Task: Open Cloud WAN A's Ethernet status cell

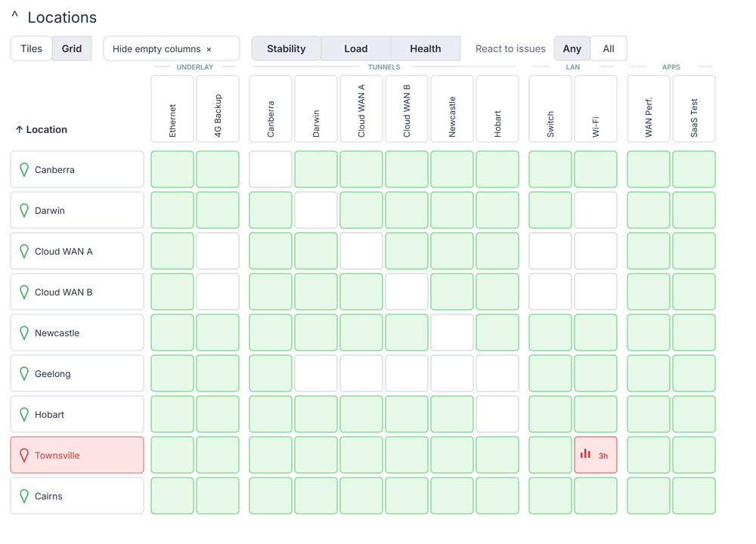Action: click(172, 251)
